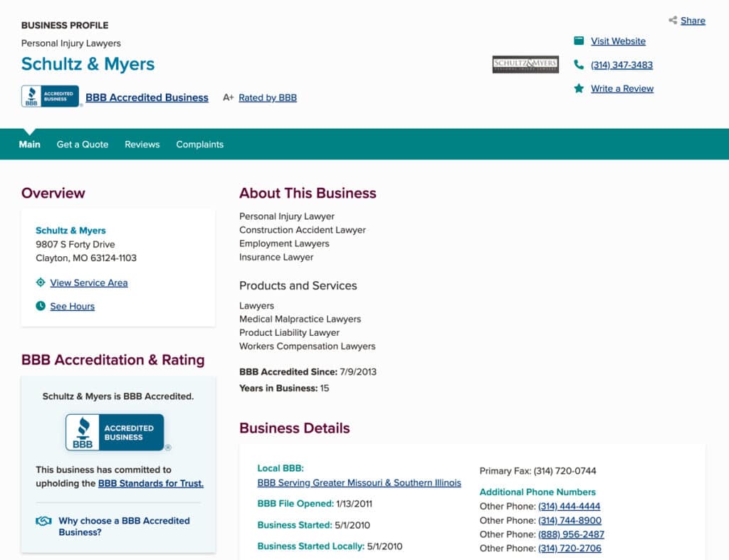This screenshot has width=729, height=560.
Task: Click the Years in Business: 15 text
Action: point(284,388)
